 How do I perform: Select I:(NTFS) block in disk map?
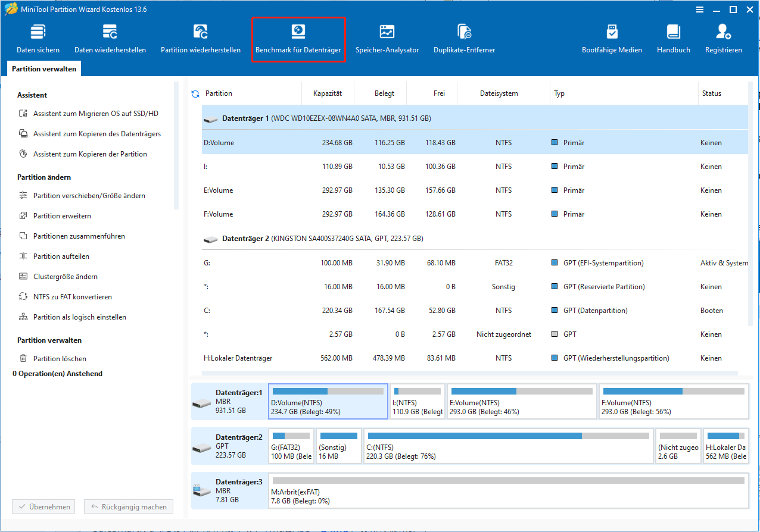point(418,402)
